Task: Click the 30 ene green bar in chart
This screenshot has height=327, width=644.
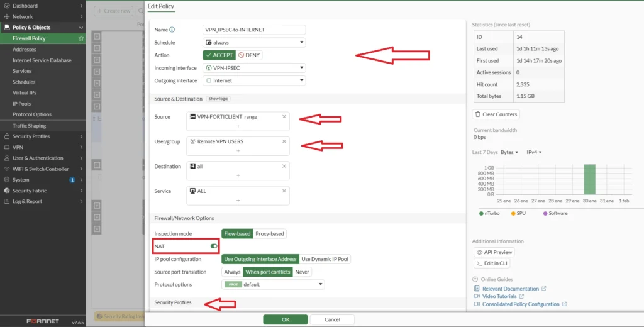Action: pyautogui.click(x=589, y=179)
